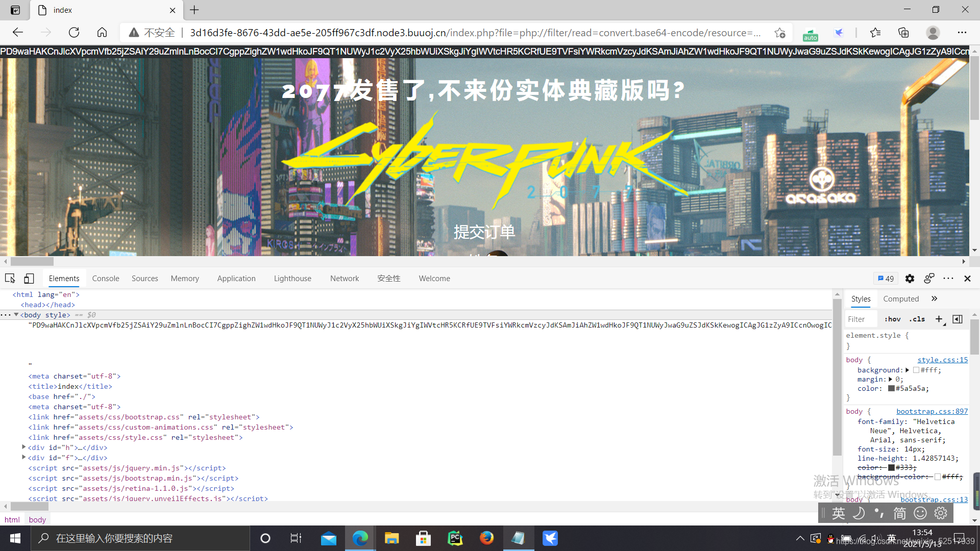Click the 提交订单 submit order button
980x551 pixels.
coord(484,231)
